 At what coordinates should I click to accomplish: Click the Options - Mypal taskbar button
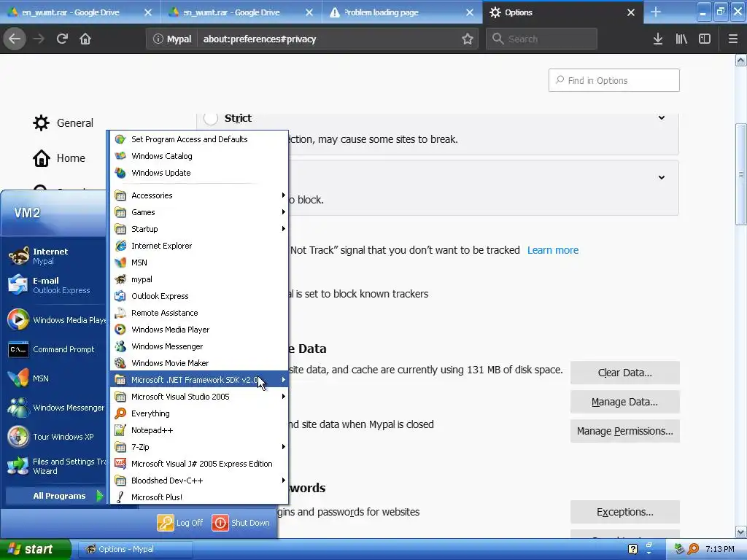pyautogui.click(x=136, y=549)
